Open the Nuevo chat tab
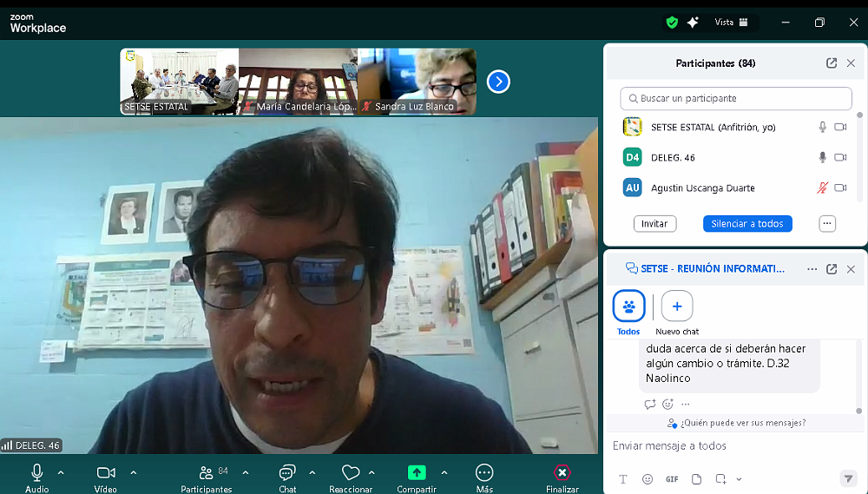Screen dimensions: 868x494 click(x=677, y=306)
